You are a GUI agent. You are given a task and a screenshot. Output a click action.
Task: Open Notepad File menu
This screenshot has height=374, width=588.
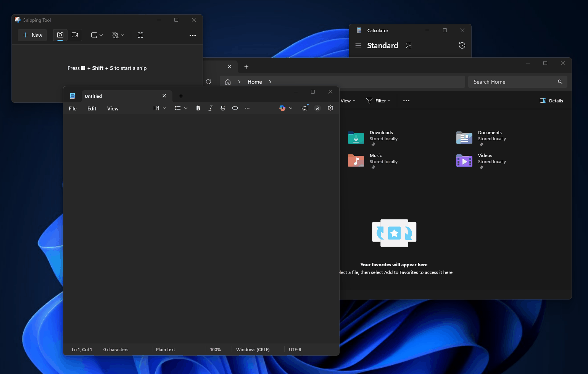72,108
